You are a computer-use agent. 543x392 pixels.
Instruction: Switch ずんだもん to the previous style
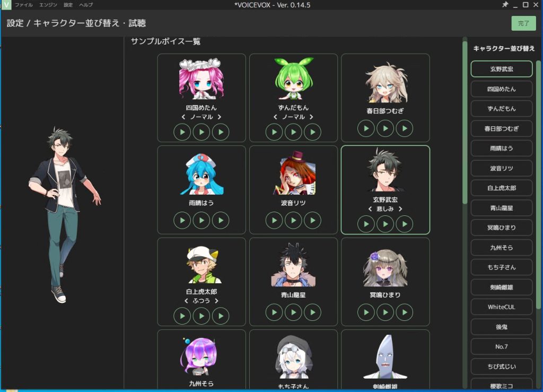(275, 117)
